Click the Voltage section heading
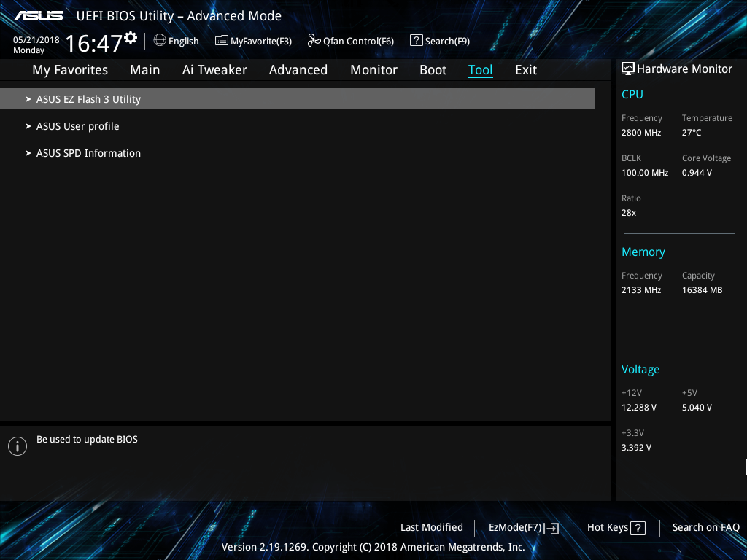 (x=640, y=370)
